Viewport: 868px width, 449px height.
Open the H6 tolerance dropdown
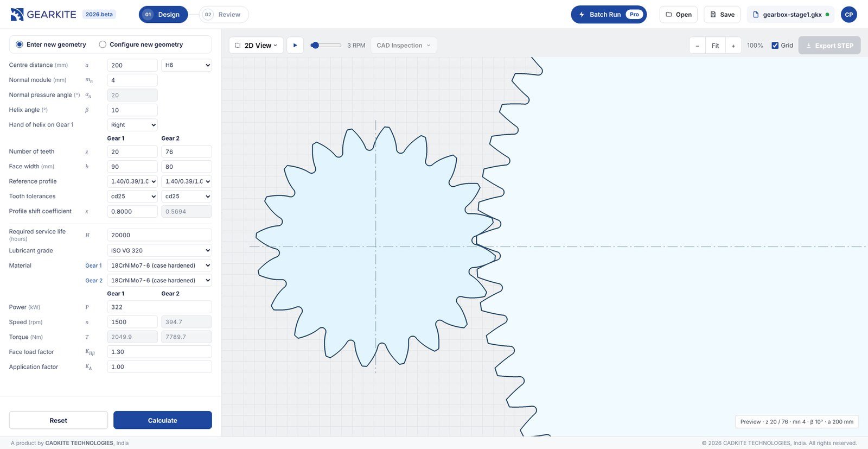[187, 65]
